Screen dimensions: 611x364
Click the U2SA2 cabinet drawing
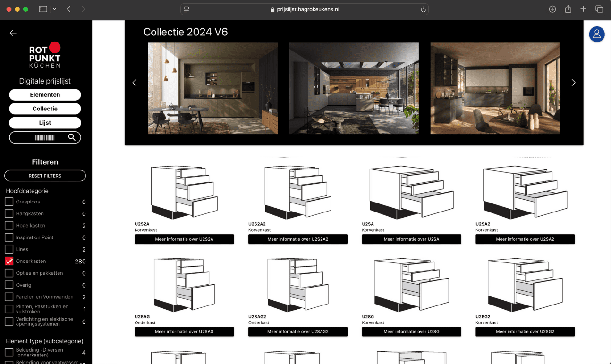tap(525, 192)
